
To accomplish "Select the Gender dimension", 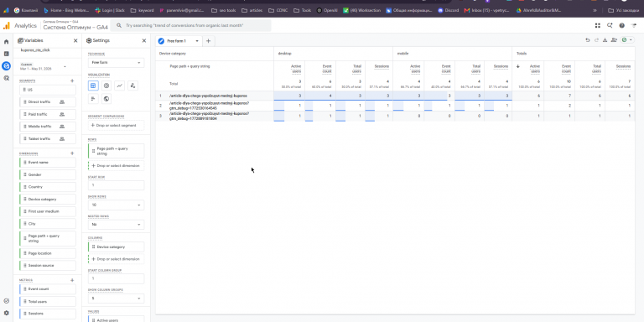I will tap(48, 175).
